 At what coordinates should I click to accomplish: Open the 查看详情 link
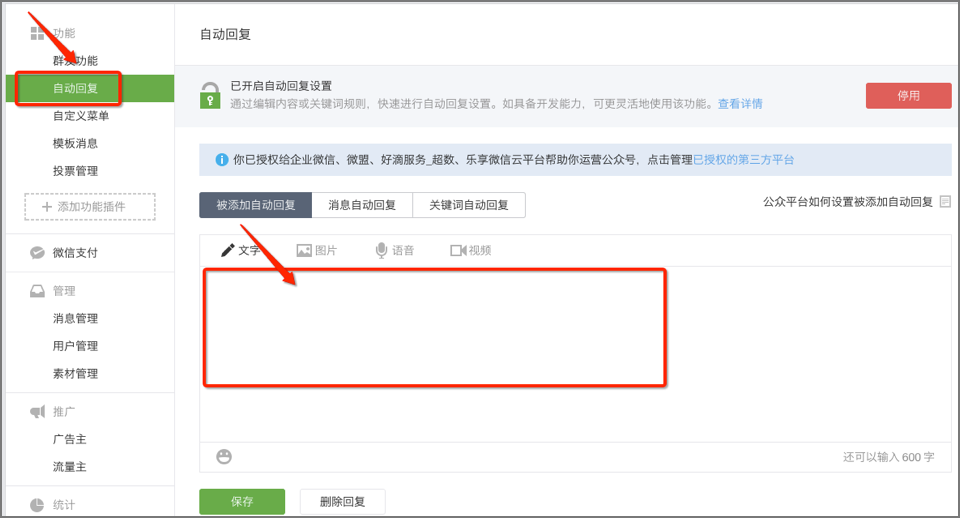pos(740,103)
